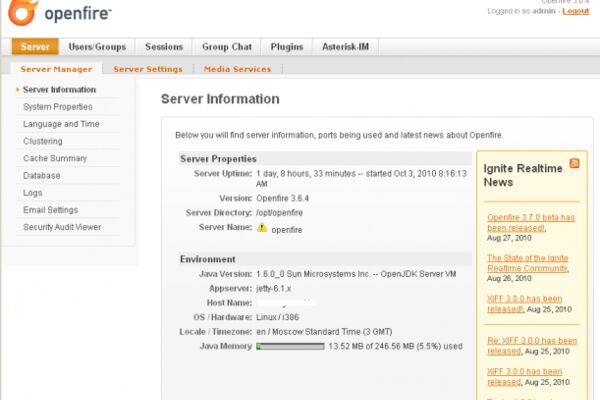Open the Sessions tab
This screenshot has width=600, height=400.
[x=164, y=47]
